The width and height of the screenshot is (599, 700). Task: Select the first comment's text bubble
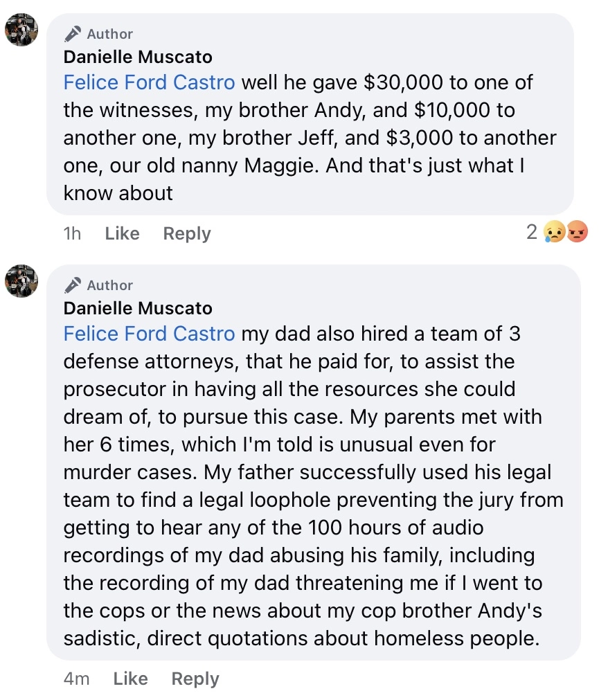click(310, 114)
